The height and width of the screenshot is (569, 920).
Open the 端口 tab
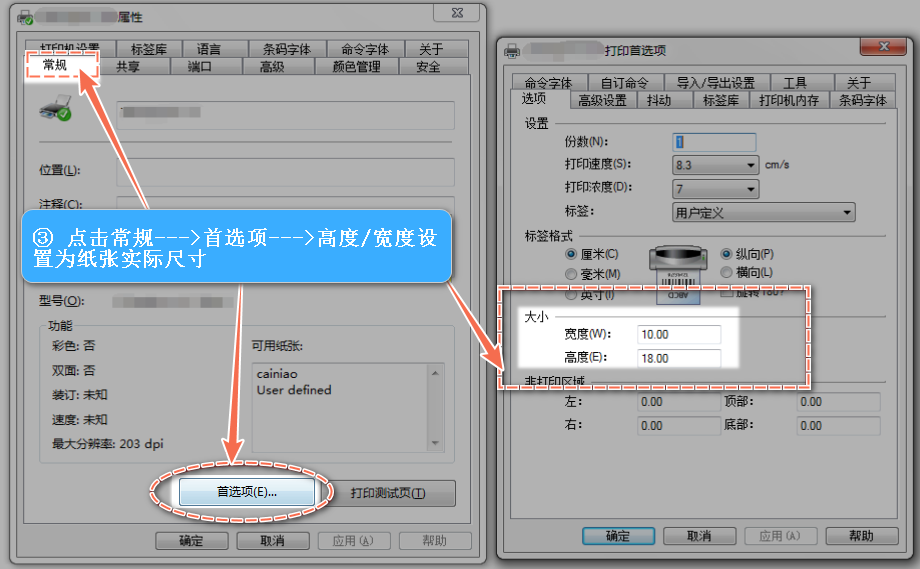pyautogui.click(x=199, y=67)
